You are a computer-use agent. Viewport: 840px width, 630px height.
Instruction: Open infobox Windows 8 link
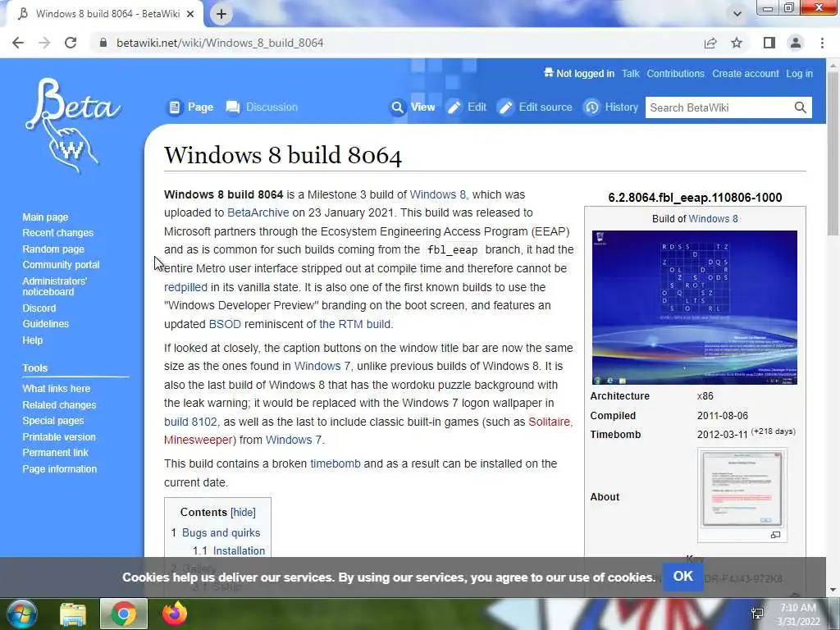(x=713, y=218)
